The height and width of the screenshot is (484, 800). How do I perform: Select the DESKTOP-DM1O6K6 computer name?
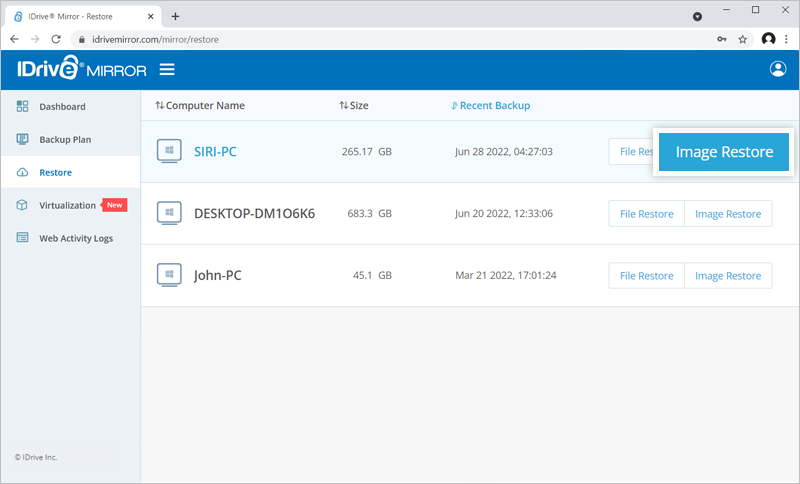click(x=254, y=213)
